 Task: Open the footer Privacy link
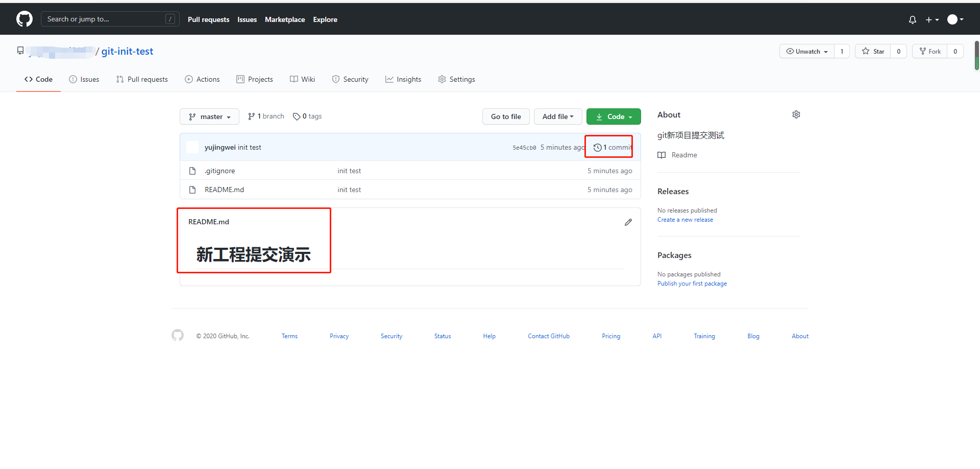pos(339,336)
